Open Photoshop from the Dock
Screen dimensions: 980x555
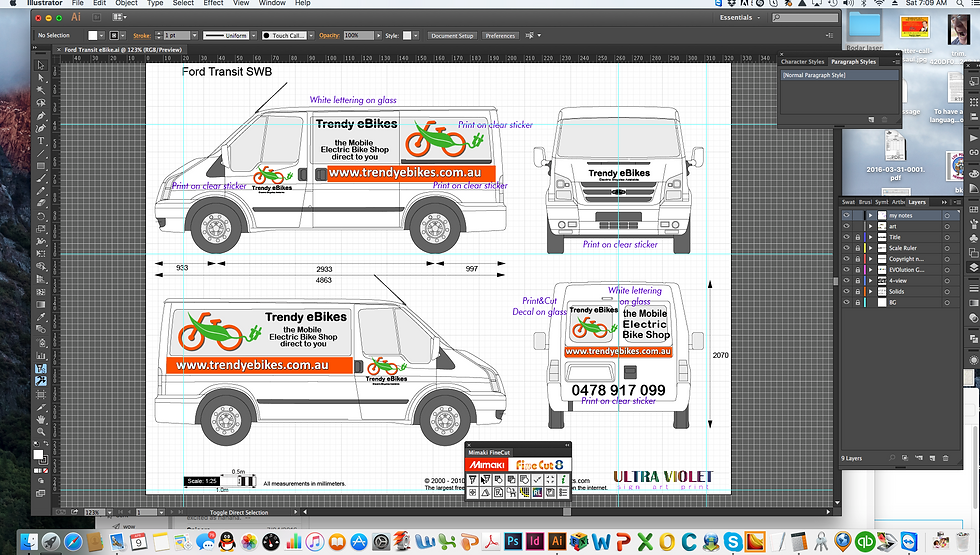[x=513, y=541]
